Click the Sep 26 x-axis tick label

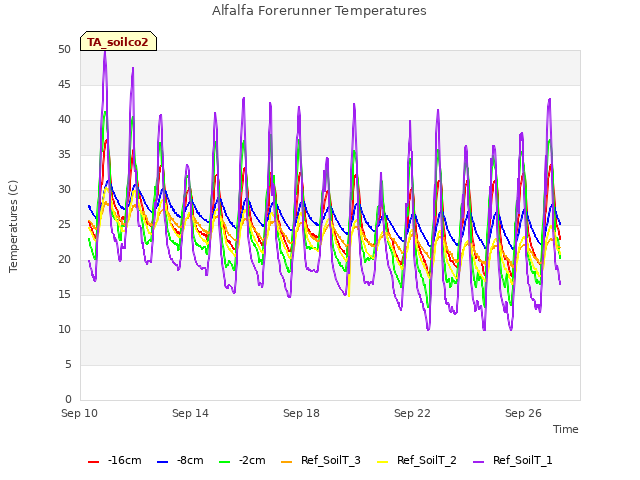point(523,413)
